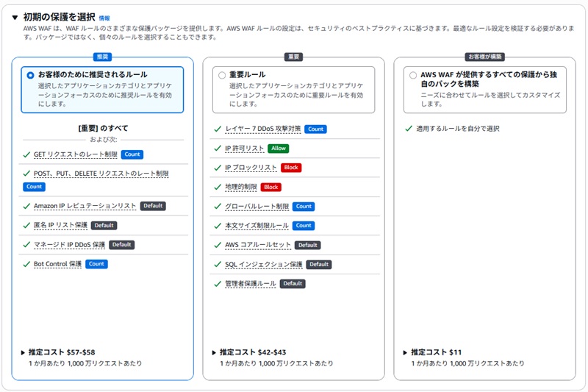
Task: Expand 推定コスト $42-$43 details
Action: (215, 352)
